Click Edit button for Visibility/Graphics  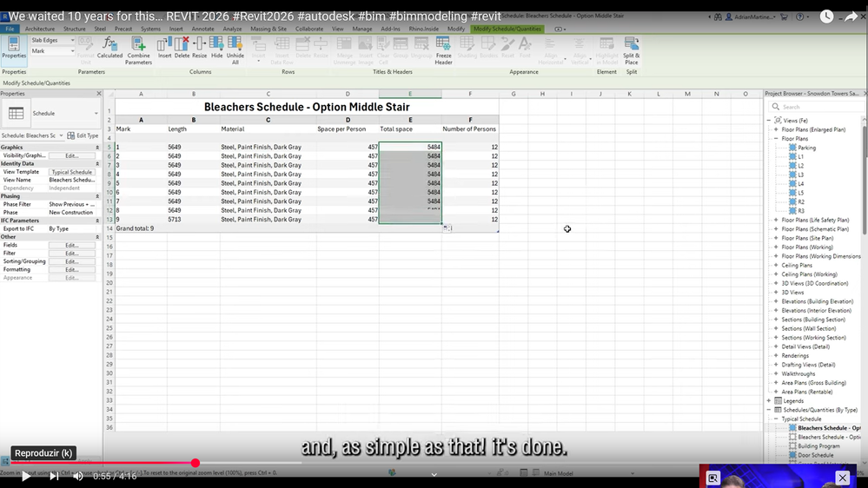coord(71,155)
